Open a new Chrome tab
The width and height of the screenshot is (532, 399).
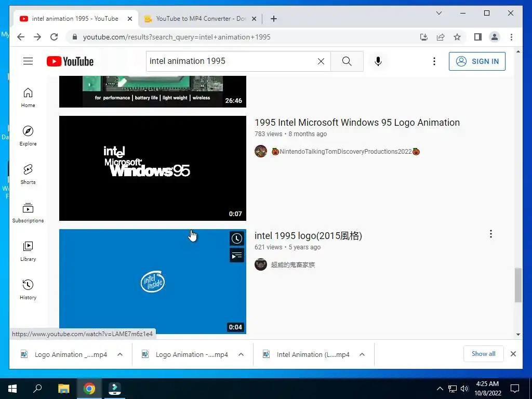(x=274, y=19)
